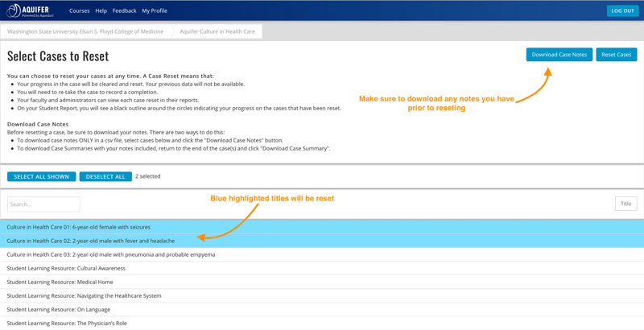Screen dimensions: 644x330
Task: Deselect Culture in Health Care 02 case
Action: pyautogui.click(x=90, y=241)
